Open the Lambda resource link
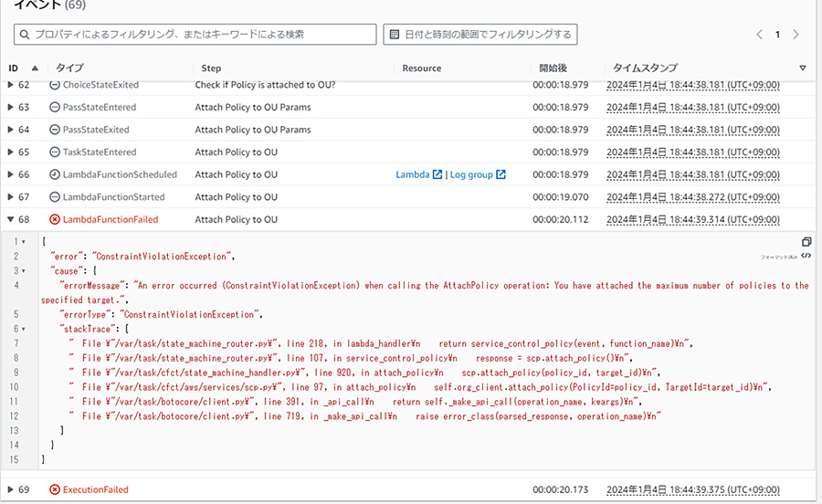The image size is (822, 504). coord(413,175)
